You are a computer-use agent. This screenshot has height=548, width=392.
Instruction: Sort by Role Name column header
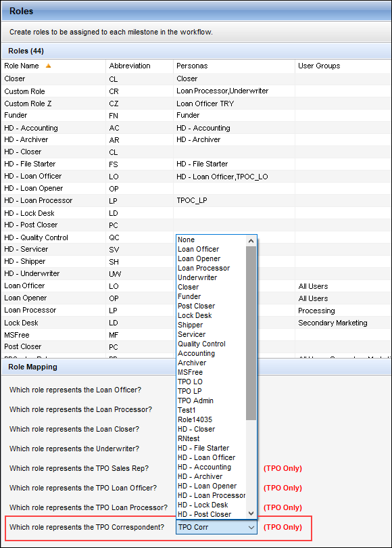(53, 66)
